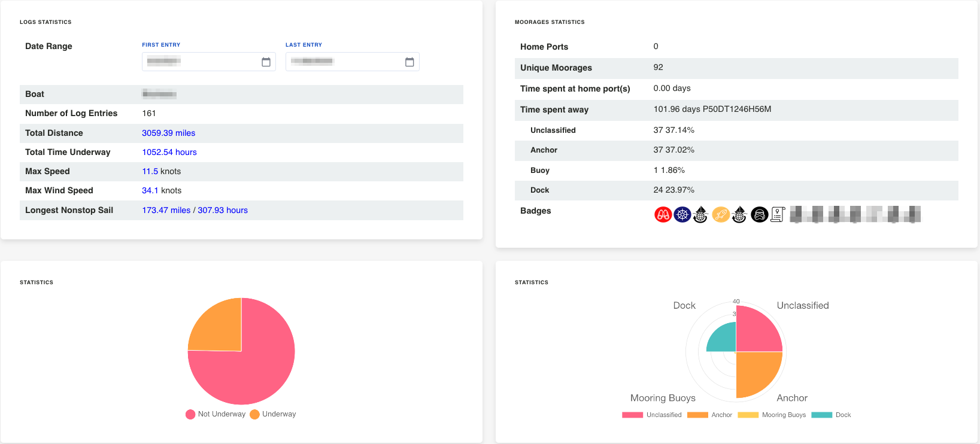Open the 11.5 max speed link

click(150, 171)
